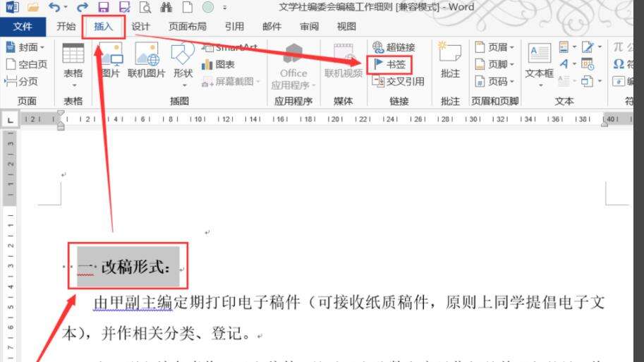Switch to the 插入 Insert tab

[103, 27]
